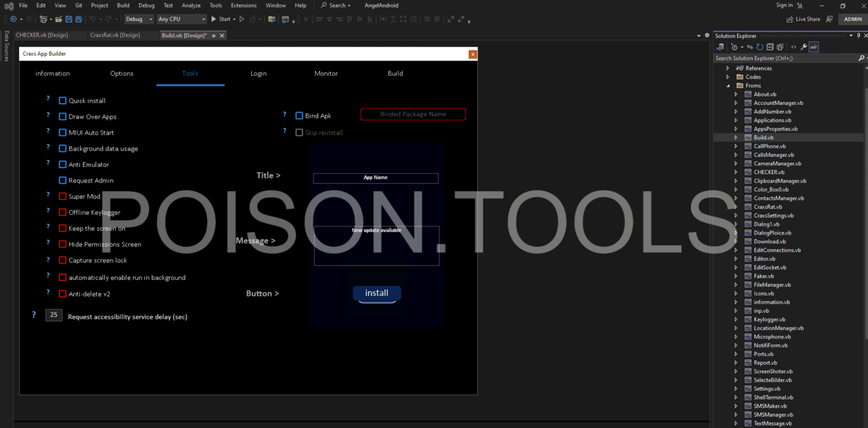Open the Start button dropdown arrow
Screen dimensions: 868x428
coord(234,19)
